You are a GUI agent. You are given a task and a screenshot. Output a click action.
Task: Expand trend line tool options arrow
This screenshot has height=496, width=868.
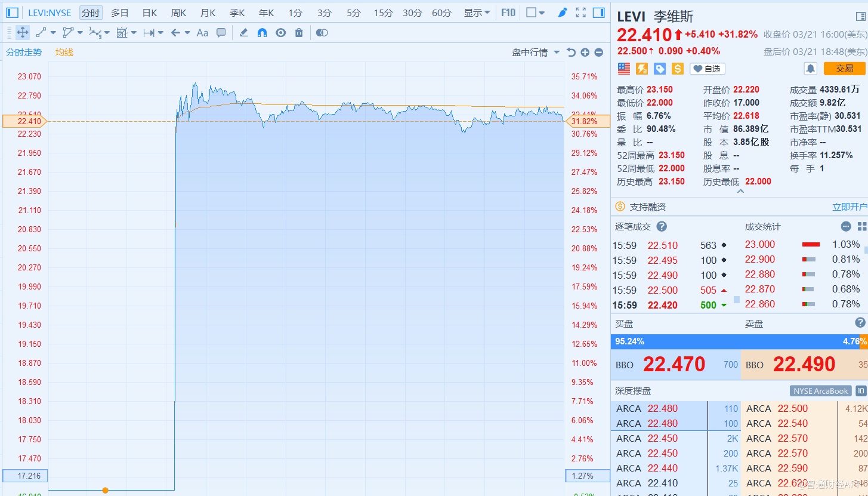pyautogui.click(x=53, y=33)
